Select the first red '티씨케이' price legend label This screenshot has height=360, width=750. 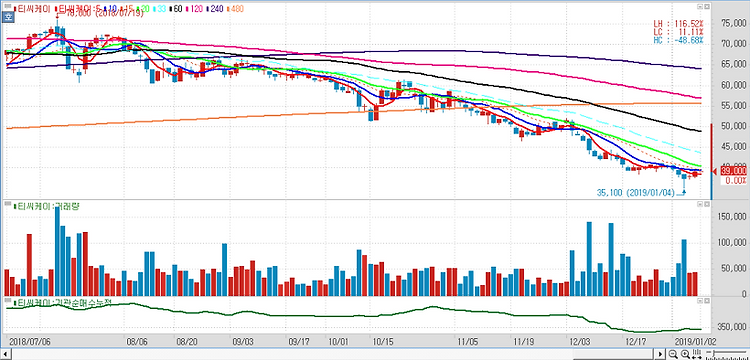point(32,9)
